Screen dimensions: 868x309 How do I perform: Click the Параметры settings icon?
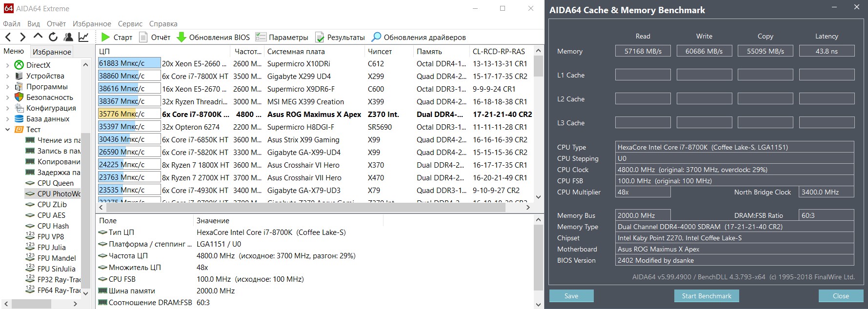[x=261, y=37]
